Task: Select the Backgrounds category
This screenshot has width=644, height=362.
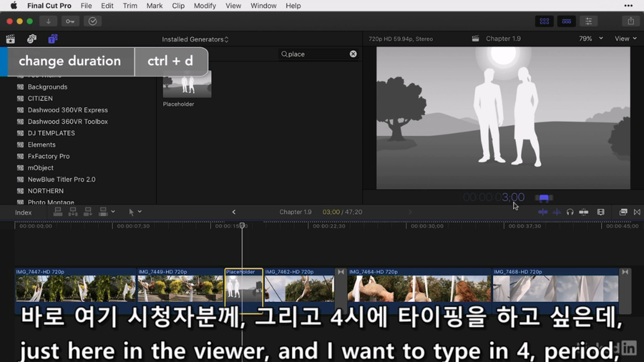Action: (47, 87)
